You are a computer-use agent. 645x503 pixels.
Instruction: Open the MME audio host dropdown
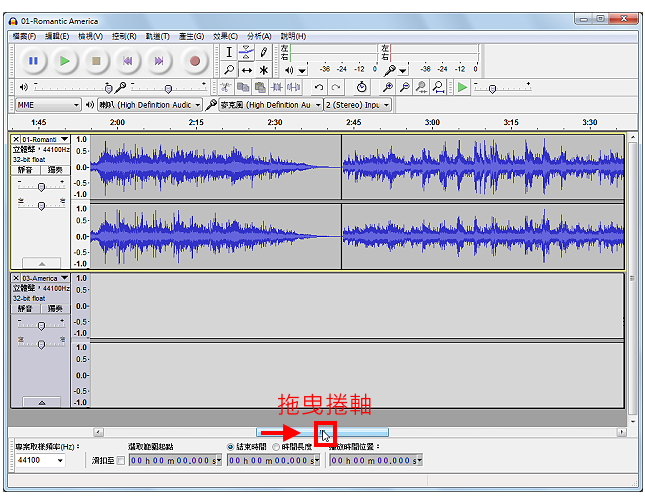point(48,105)
